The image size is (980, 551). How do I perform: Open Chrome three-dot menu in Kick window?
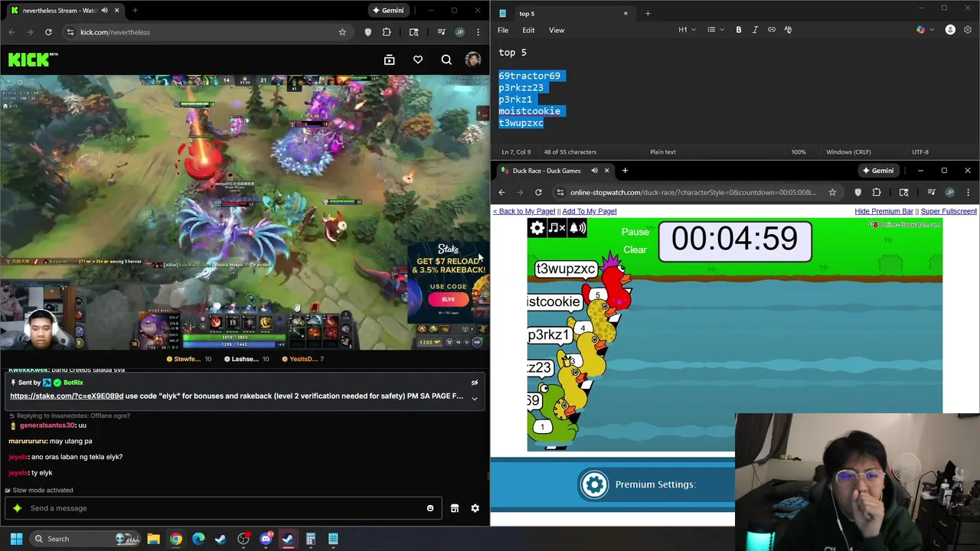tap(479, 32)
